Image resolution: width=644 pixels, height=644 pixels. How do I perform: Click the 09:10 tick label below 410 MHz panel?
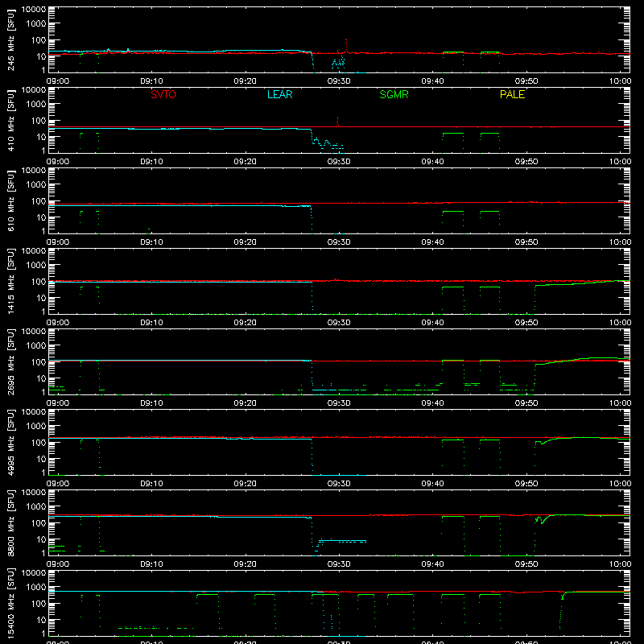[x=151, y=162]
